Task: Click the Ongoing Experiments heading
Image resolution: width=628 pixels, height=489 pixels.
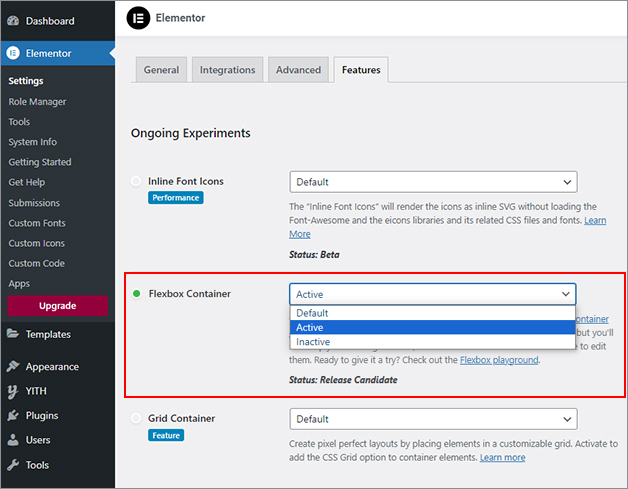Action: click(191, 133)
